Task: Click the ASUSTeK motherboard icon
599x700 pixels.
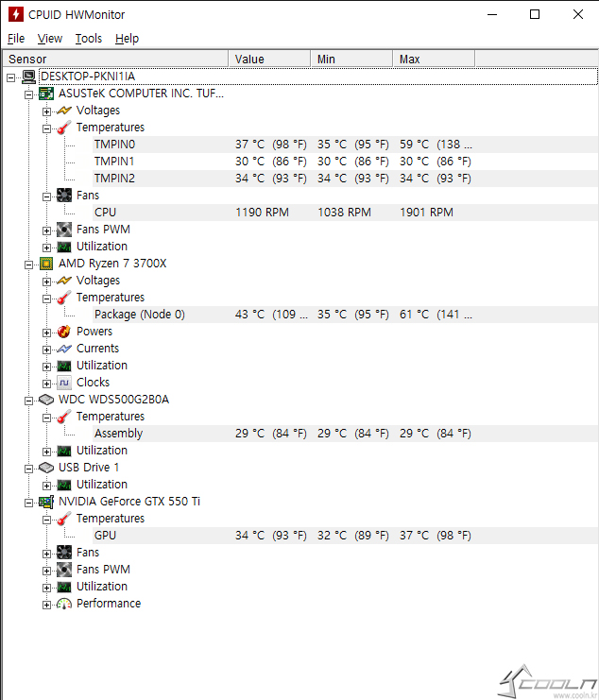Action: (x=46, y=94)
